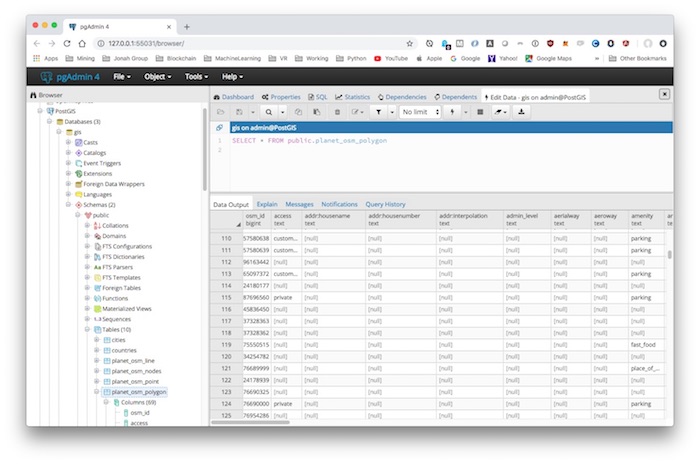Screen dimensions: 700x464
Task: Switch to the SQL tab
Action: click(x=318, y=97)
